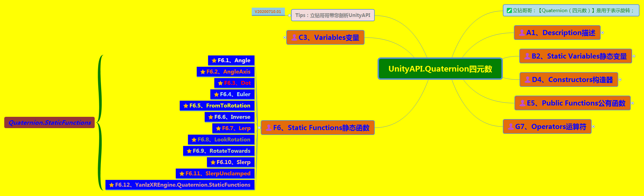Select the F6.6 Inverse topic

tap(230, 117)
